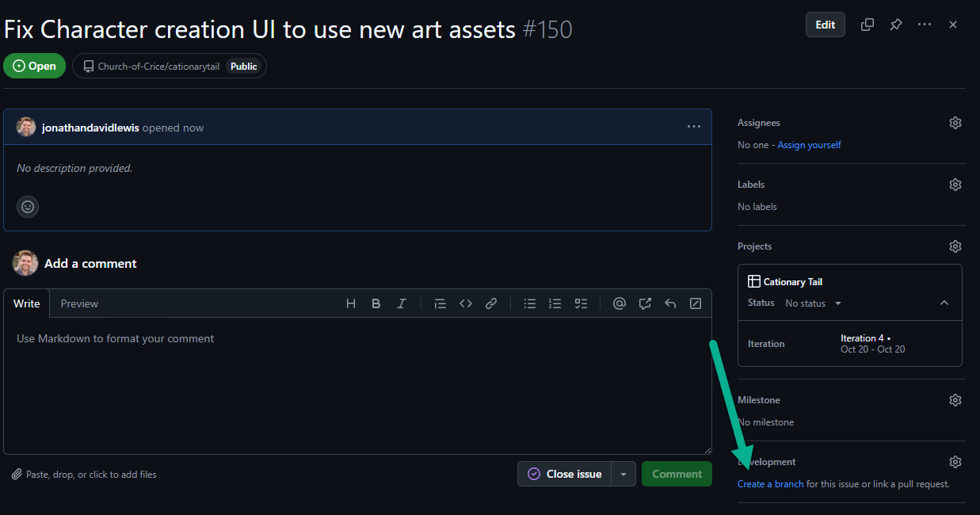Click the "Assign yourself" link
The image size is (980, 515).
(809, 145)
